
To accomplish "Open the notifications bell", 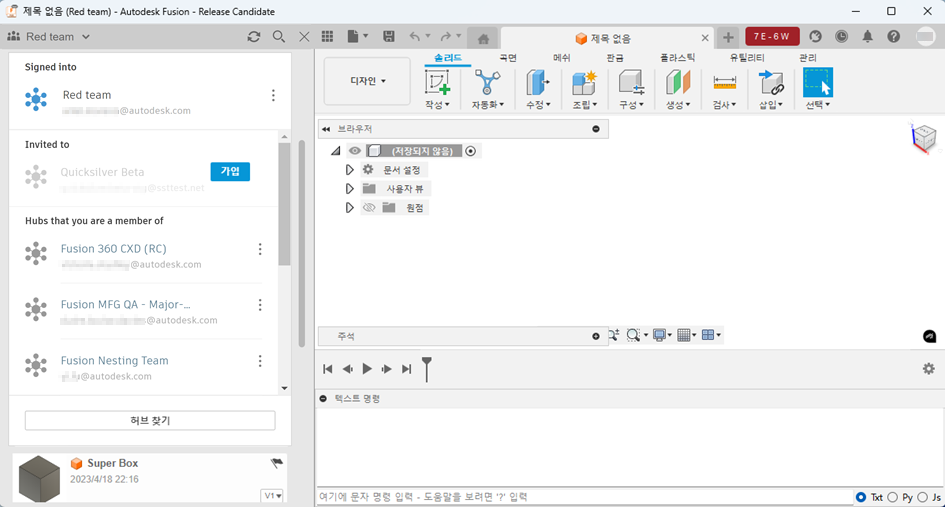I will pyautogui.click(x=867, y=37).
